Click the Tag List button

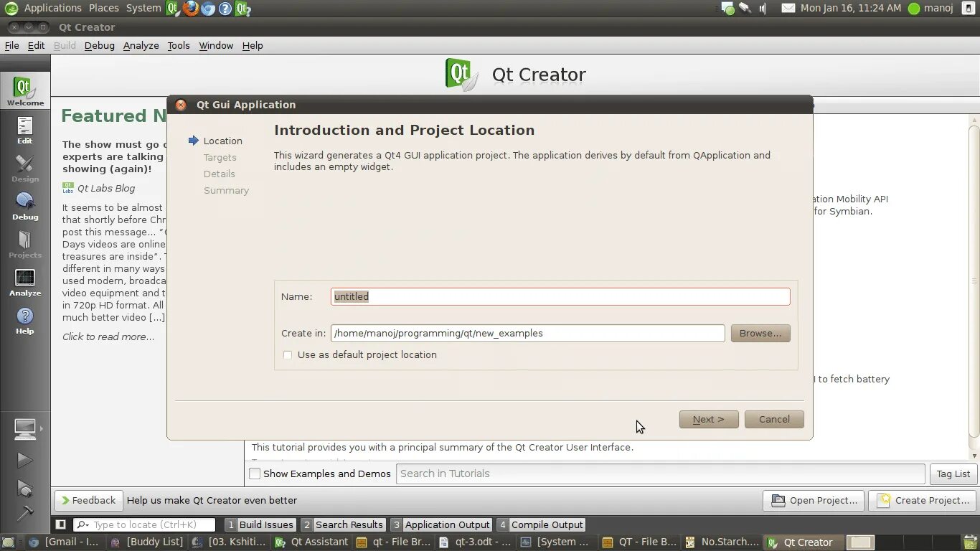[953, 474]
